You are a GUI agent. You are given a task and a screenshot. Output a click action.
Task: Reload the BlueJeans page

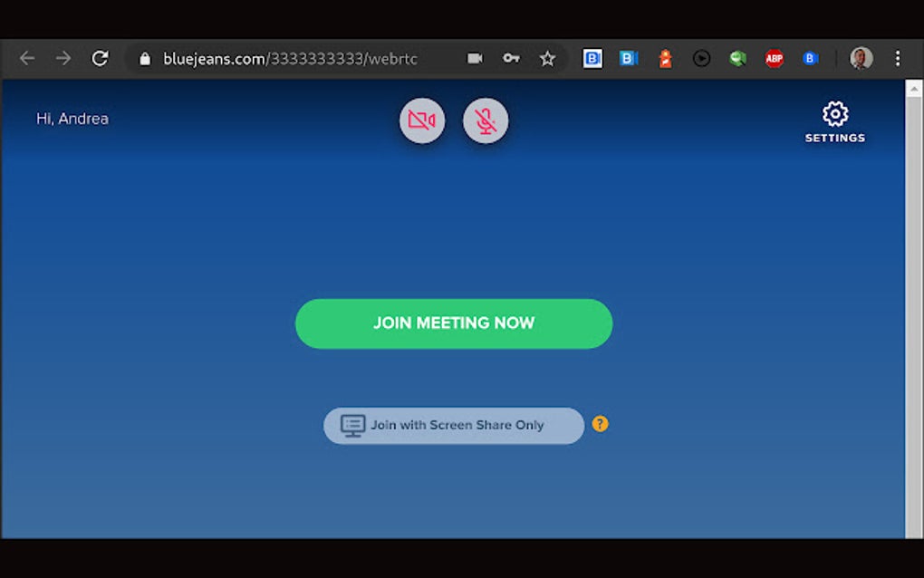point(101,58)
